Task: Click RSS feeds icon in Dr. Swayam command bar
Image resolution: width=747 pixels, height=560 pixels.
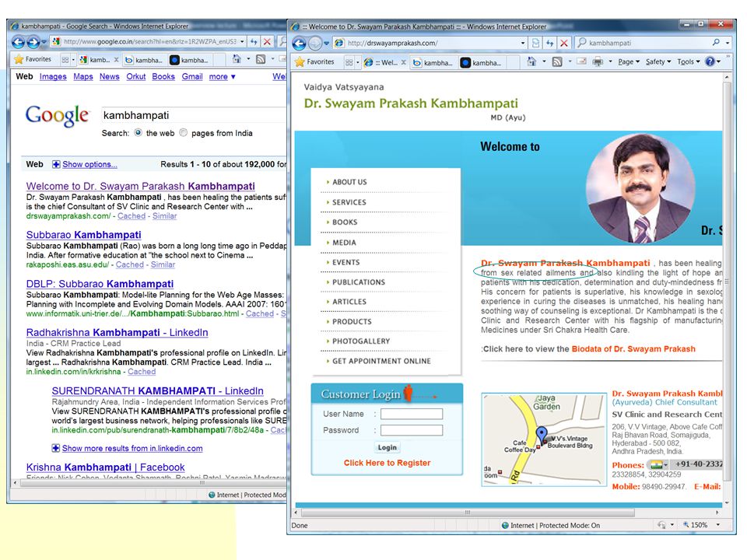Action: coord(557,61)
